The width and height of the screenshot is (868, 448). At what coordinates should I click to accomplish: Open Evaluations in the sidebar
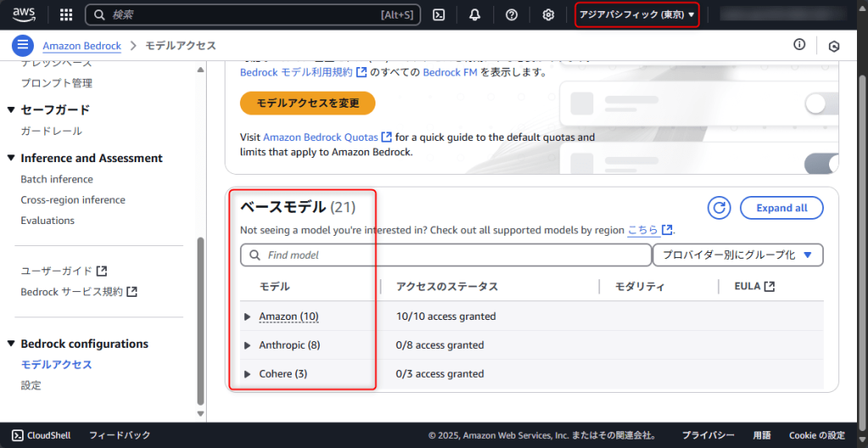pyautogui.click(x=47, y=220)
